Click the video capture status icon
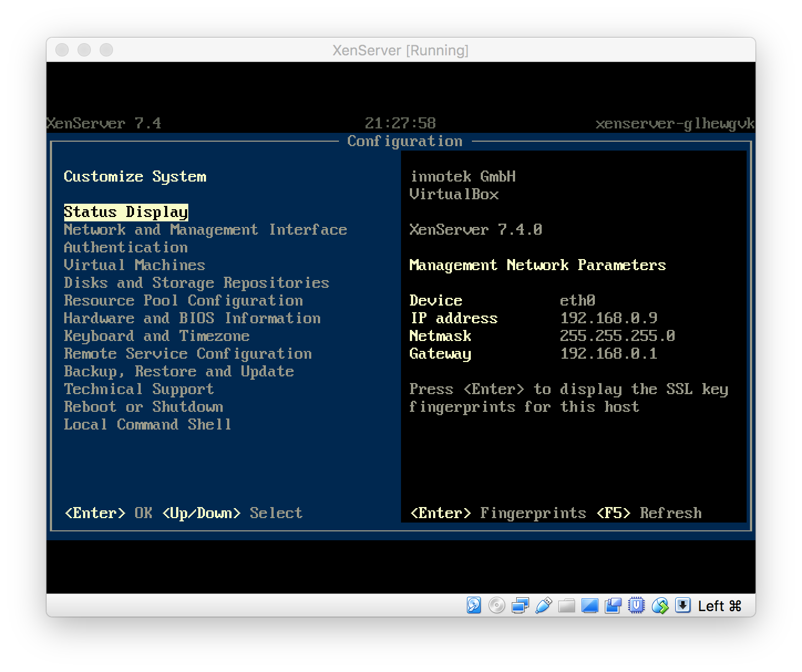Image resolution: width=802 pixels, height=672 pixels. tap(613, 606)
